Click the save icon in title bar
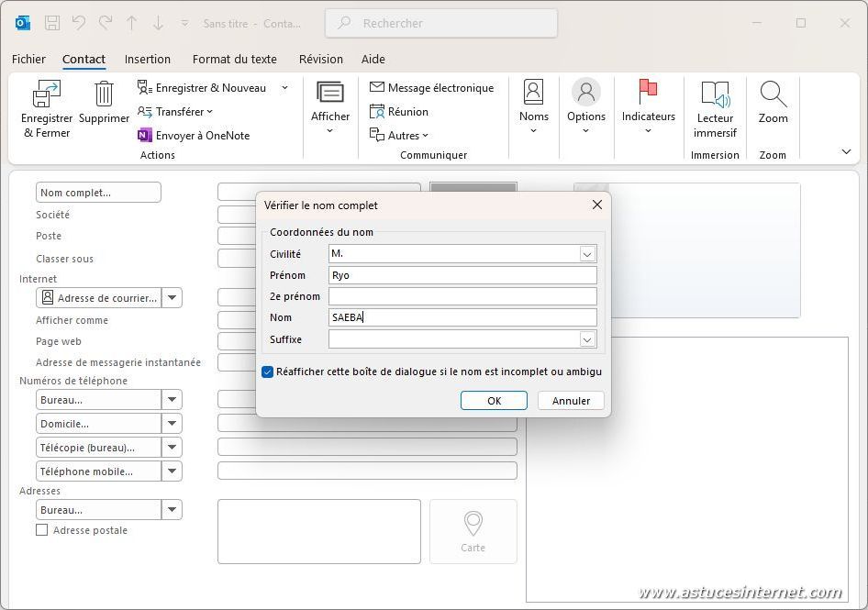The image size is (868, 610). pyautogui.click(x=52, y=23)
